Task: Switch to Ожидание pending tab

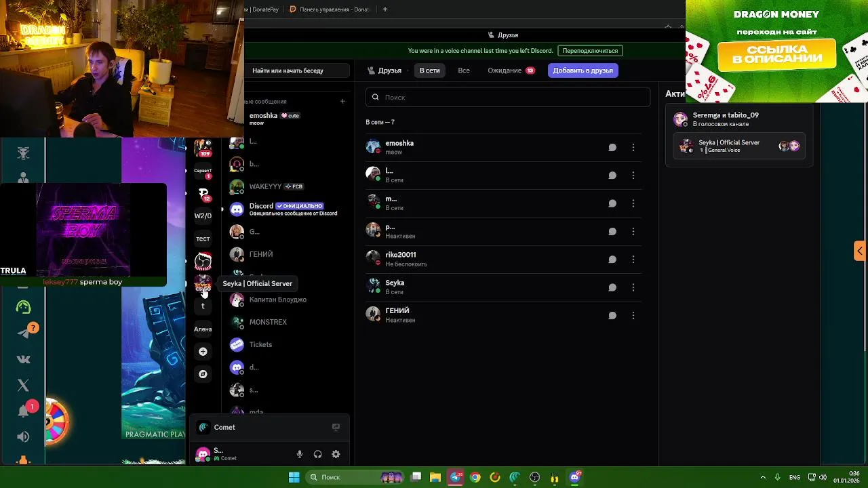Action: (511, 70)
